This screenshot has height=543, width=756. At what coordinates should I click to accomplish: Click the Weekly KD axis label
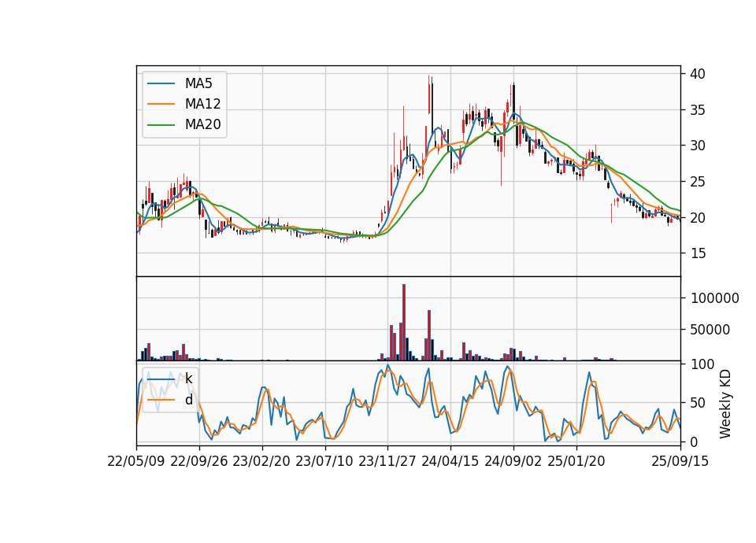pos(725,404)
